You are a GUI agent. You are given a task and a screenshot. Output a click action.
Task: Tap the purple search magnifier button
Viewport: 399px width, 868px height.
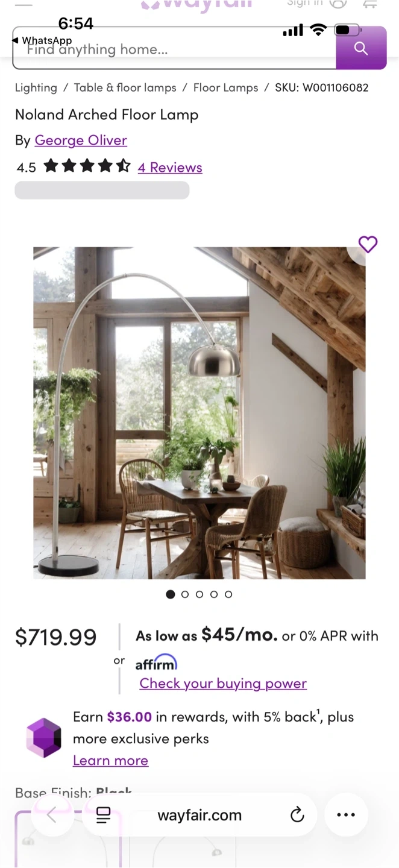tap(361, 48)
